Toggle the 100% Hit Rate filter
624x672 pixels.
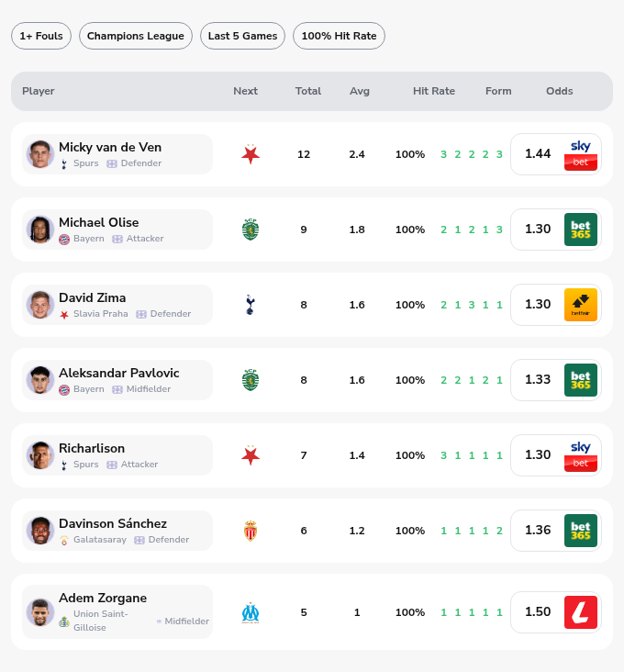coord(339,36)
